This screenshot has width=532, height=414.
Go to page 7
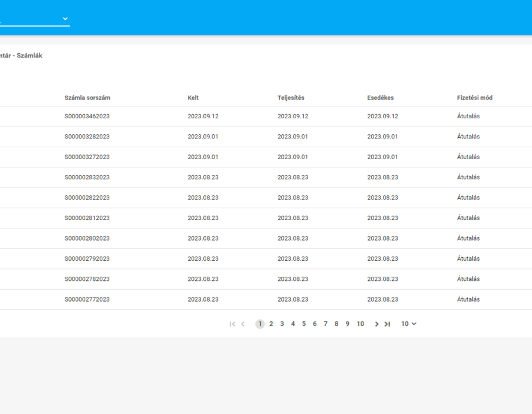point(325,324)
